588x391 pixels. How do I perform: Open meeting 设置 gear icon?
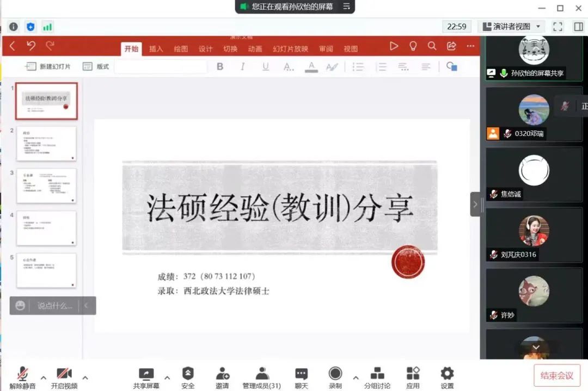point(447,374)
